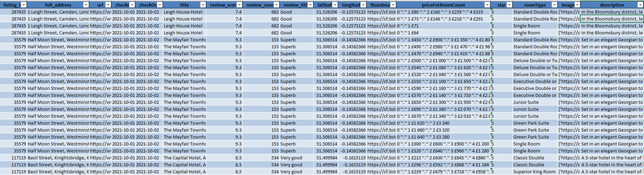Select Mayfair Townhouse title in the £320 row
This screenshot has height=175, width=644.
pyautogui.click(x=185, y=151)
